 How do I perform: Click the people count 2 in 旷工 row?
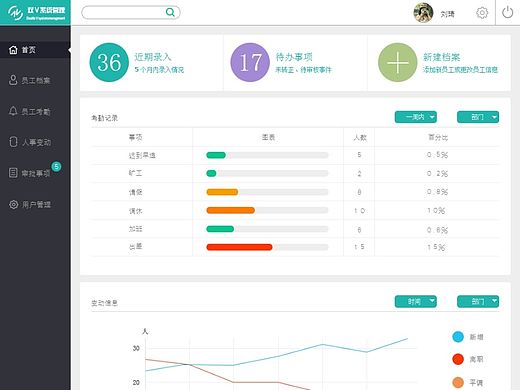coord(359,174)
